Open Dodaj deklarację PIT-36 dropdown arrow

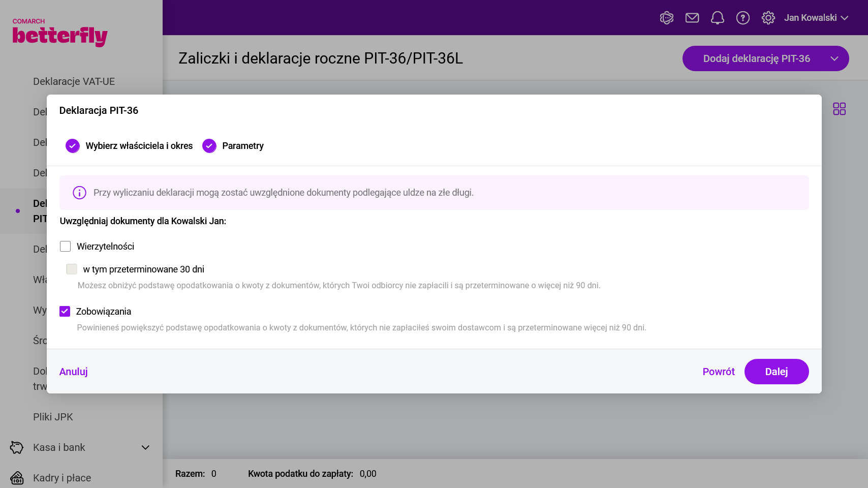(834, 58)
